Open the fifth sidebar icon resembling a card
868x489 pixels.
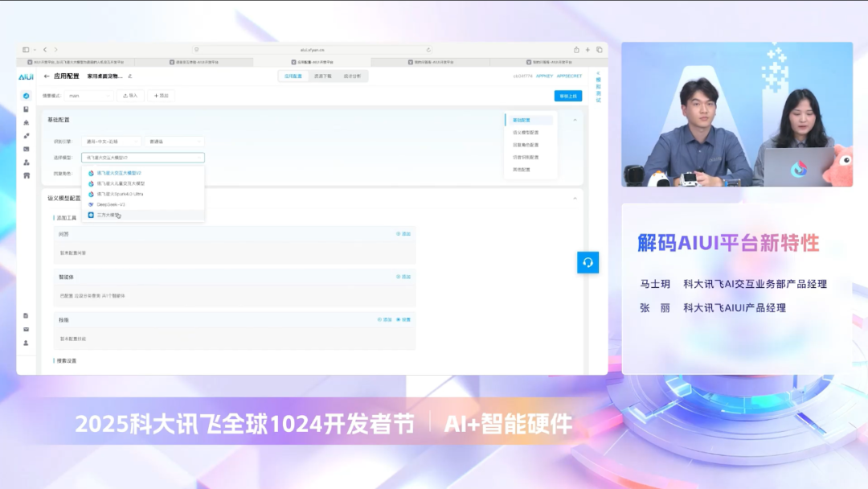pyautogui.click(x=26, y=149)
